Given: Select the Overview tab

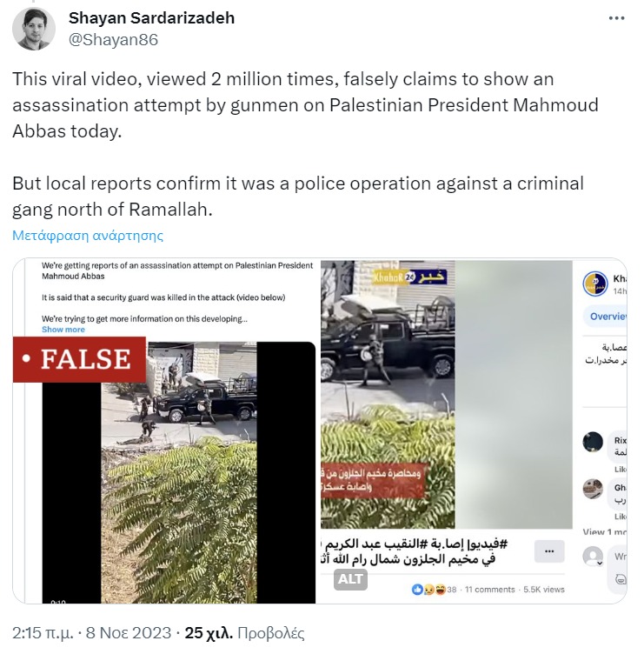Looking at the screenshot, I should [x=607, y=317].
